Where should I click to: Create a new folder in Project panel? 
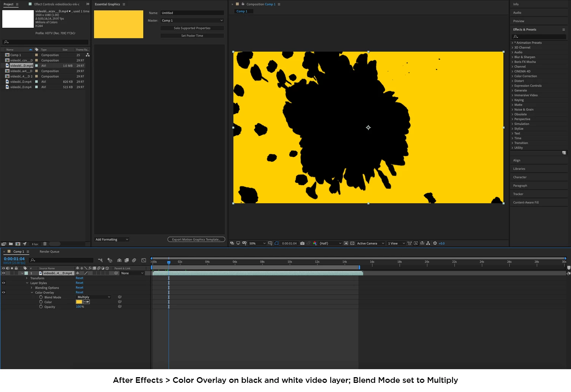click(11, 244)
